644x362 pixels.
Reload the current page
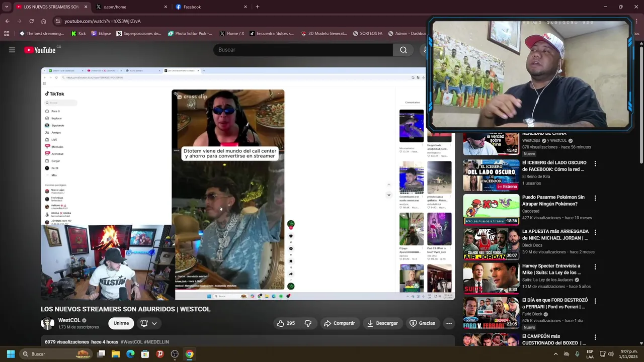pos(31,21)
